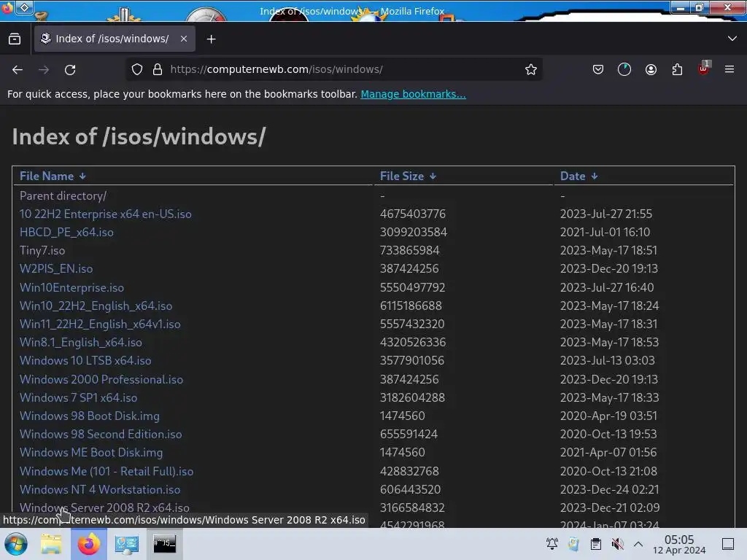Screen dimensions: 747x560
Task: Open the Tiny7.iso link
Action: click(x=42, y=251)
